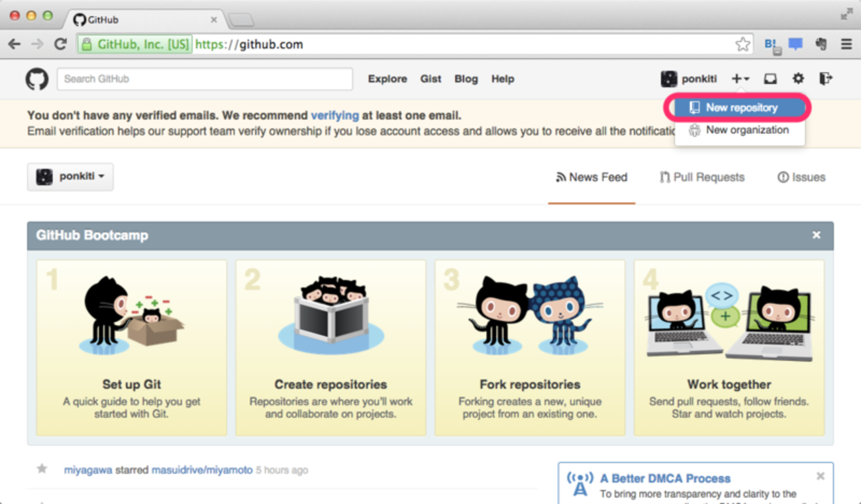The height and width of the screenshot is (504, 861).
Task: Open notifications inbox icon in header
Action: [770, 79]
